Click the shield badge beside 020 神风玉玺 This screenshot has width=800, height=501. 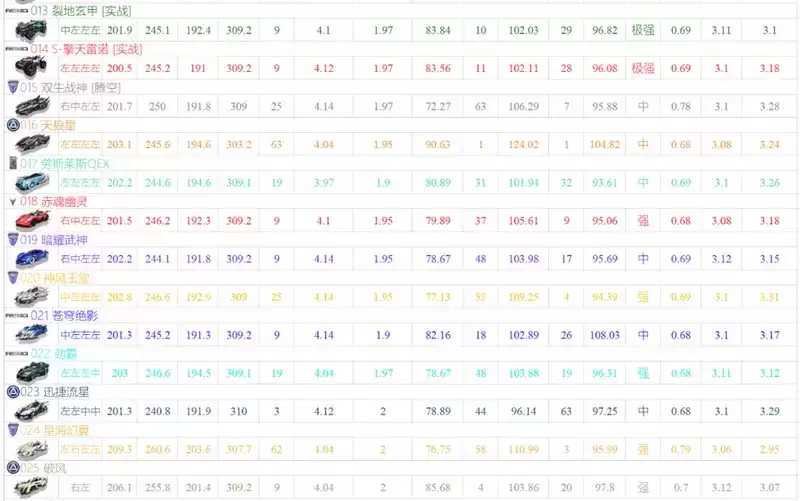coord(12,277)
